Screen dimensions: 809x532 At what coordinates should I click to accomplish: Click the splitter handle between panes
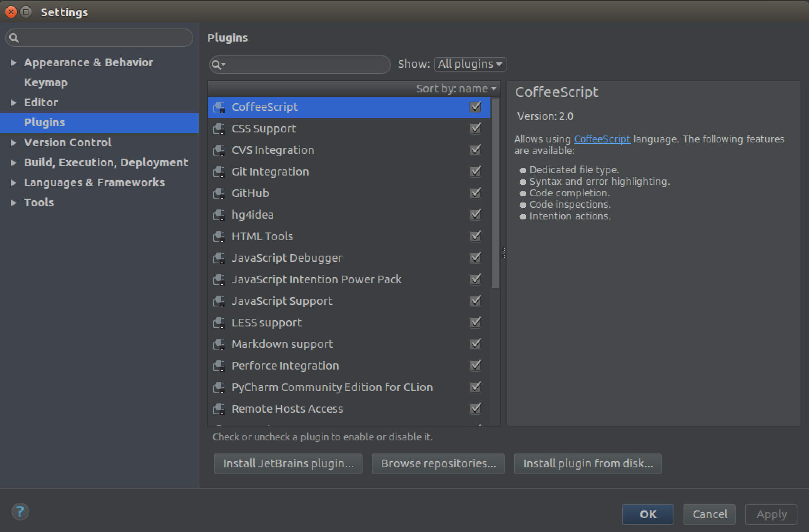(x=504, y=253)
